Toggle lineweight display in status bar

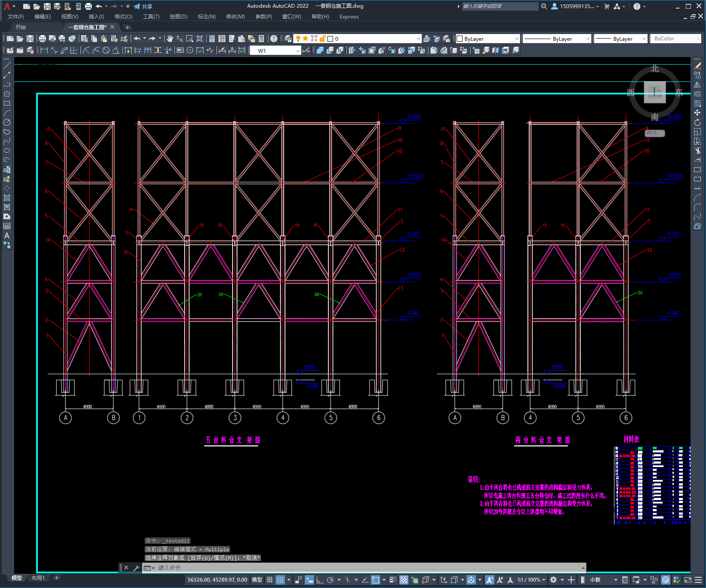tap(393, 580)
